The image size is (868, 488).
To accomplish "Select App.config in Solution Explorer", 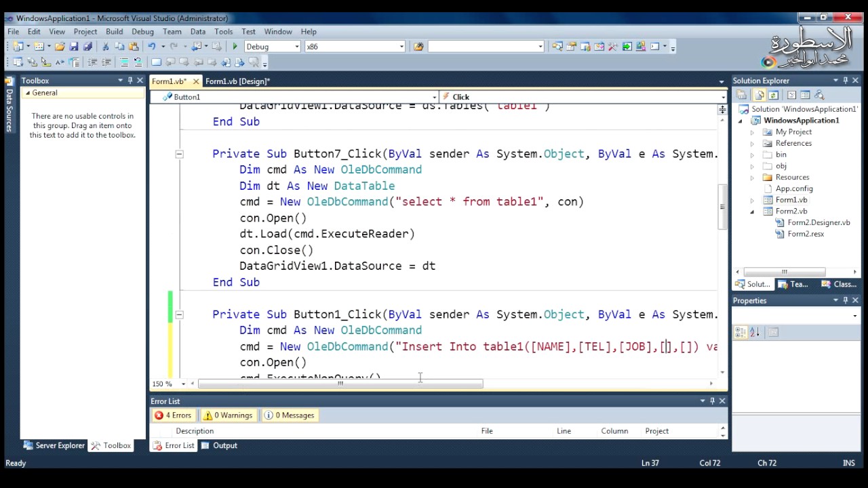I will point(794,189).
